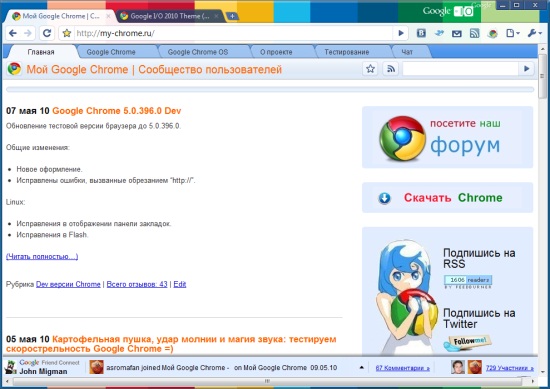550x389 pixels.
Task: Click the John Migman profile avatar
Action: click(x=11, y=368)
